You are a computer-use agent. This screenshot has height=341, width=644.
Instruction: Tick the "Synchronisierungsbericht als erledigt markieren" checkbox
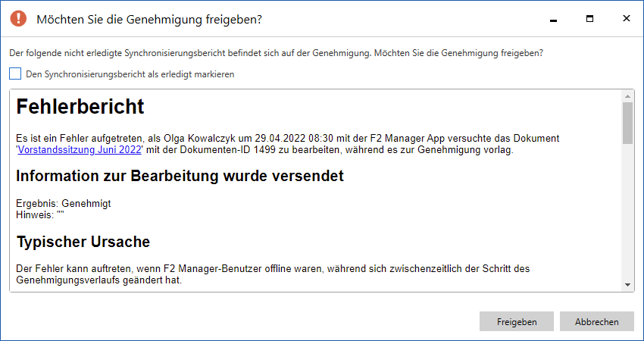(15, 74)
